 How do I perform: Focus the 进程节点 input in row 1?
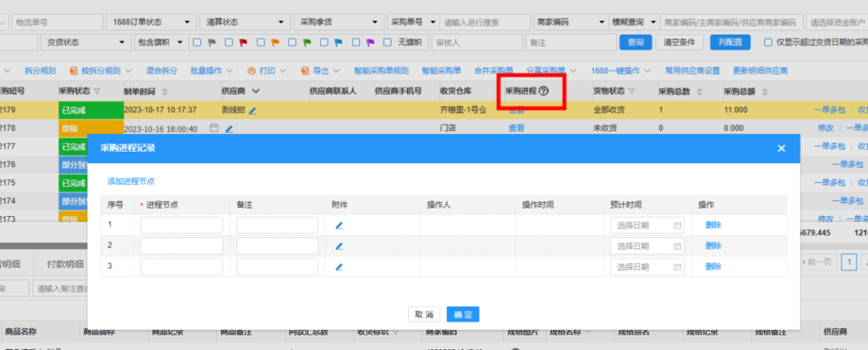182,225
